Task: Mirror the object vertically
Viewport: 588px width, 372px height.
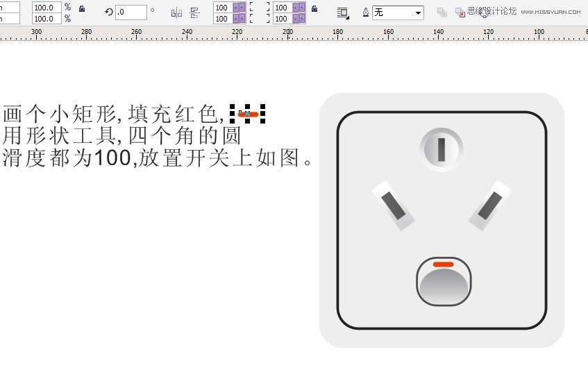Action: point(194,12)
